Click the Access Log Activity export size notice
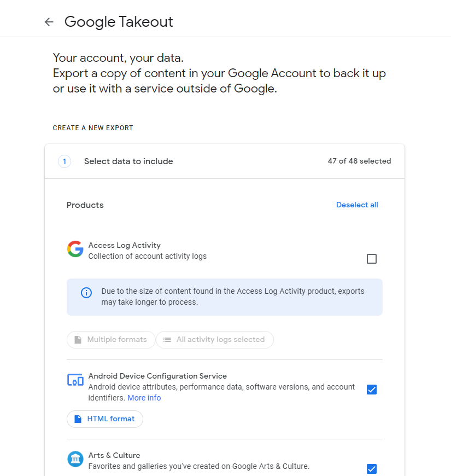451x476 pixels. [x=225, y=297]
